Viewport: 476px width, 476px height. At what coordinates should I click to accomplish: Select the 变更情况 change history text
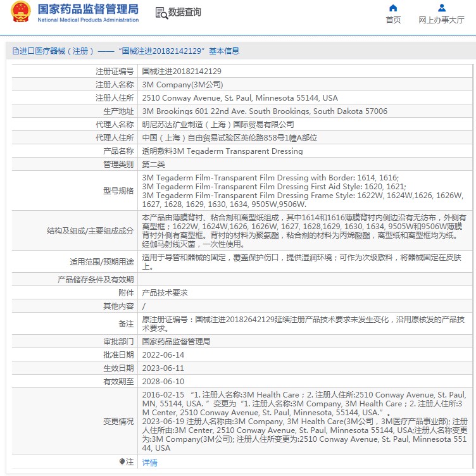(304, 422)
